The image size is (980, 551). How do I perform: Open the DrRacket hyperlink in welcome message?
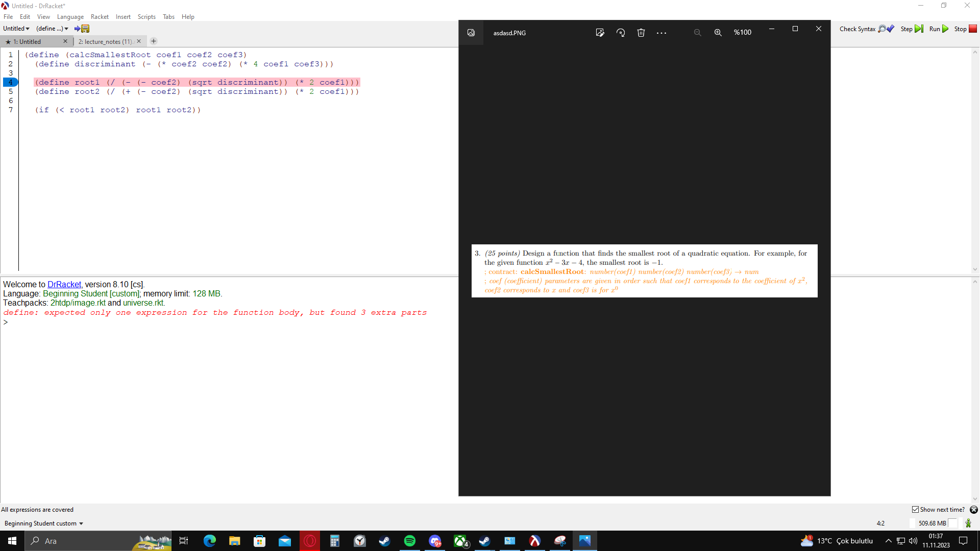tap(64, 284)
